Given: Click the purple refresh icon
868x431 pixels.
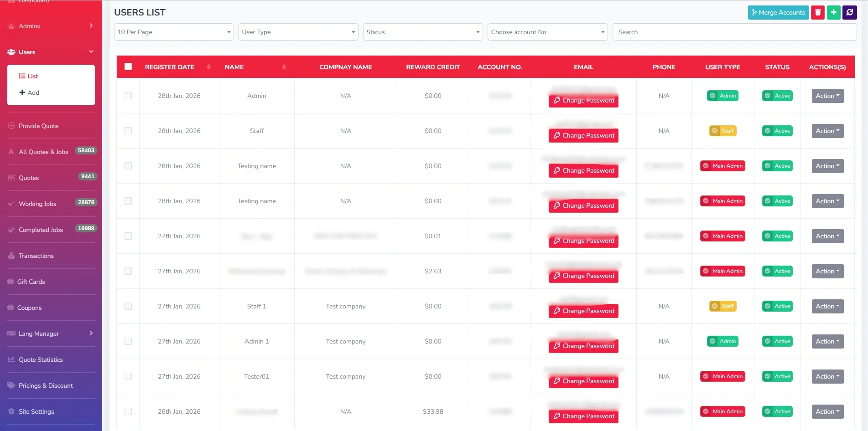Looking at the screenshot, I should tap(849, 12).
